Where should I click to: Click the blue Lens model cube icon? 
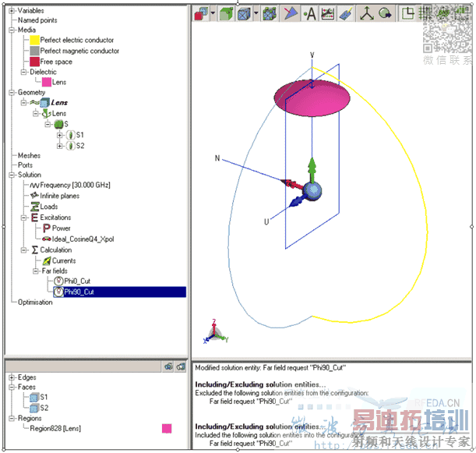(x=45, y=102)
